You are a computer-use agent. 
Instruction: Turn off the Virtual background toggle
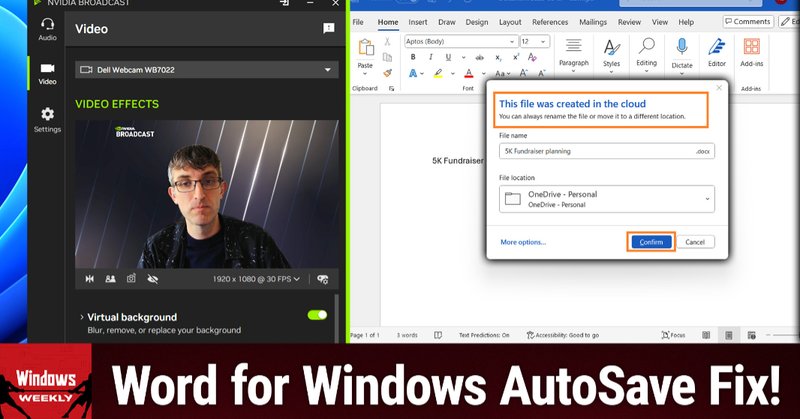tap(317, 315)
